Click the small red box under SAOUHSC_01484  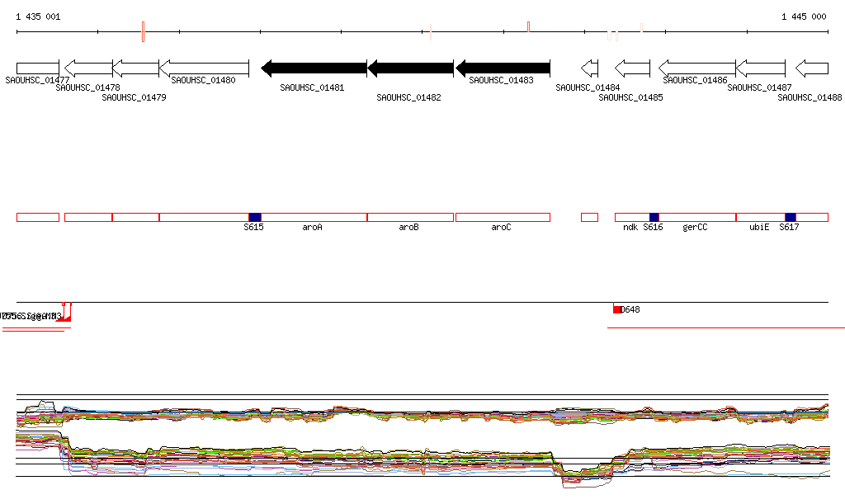[589, 218]
